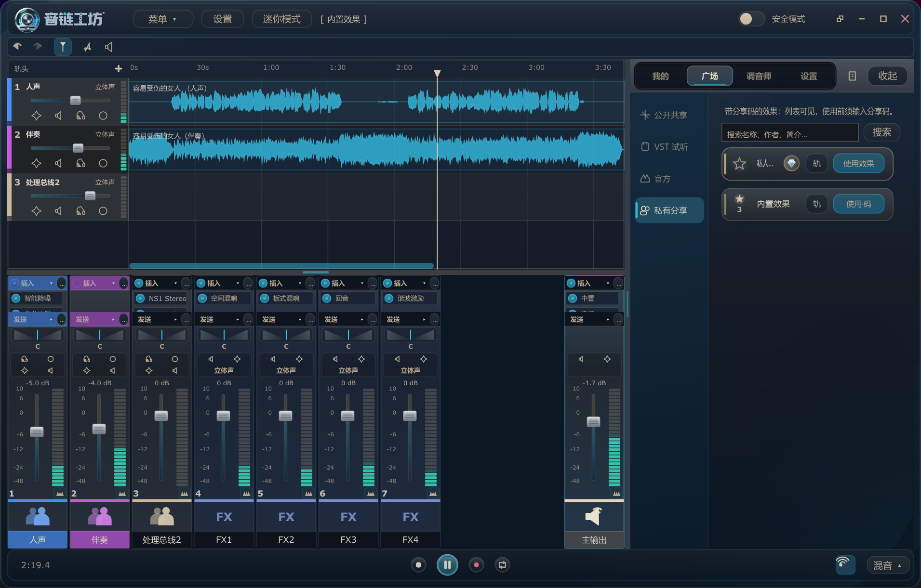The width and height of the screenshot is (921, 588).
Task: Click the 使用码 button
Action: click(858, 204)
